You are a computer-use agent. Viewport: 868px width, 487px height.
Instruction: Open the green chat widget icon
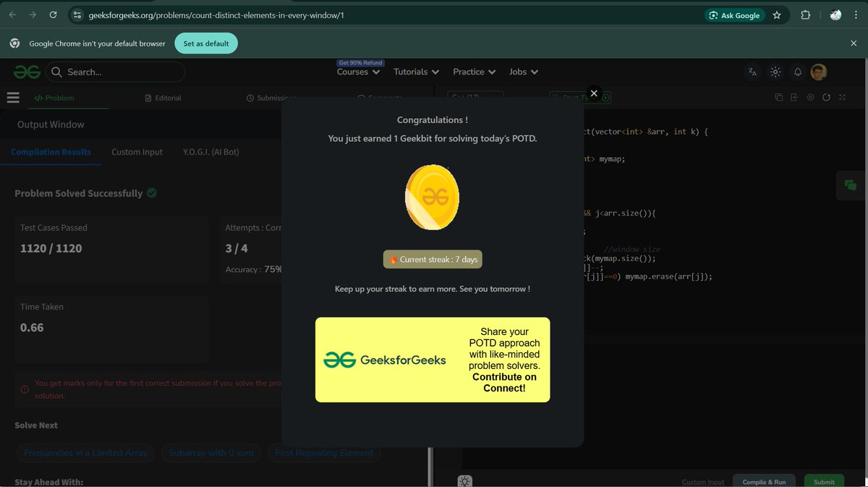pos(851,186)
